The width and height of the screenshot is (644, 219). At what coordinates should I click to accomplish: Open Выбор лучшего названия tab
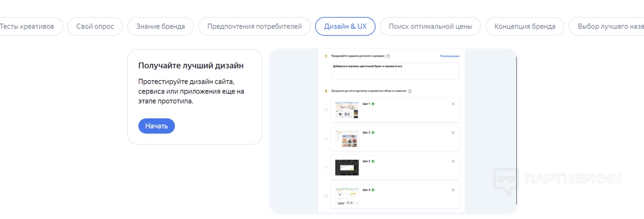[607, 27]
